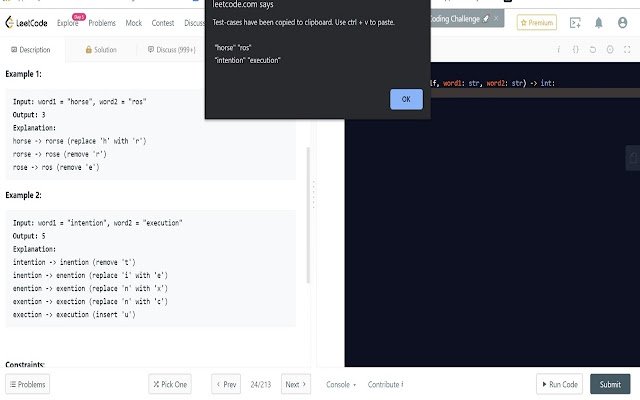Open the Mock nav item
The height and width of the screenshot is (400, 640).
pyautogui.click(x=133, y=23)
